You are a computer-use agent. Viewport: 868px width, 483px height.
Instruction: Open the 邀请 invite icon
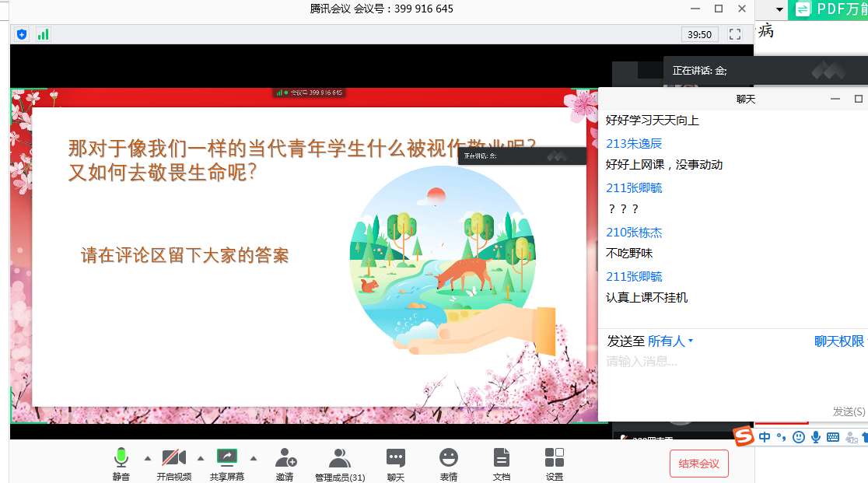point(285,459)
